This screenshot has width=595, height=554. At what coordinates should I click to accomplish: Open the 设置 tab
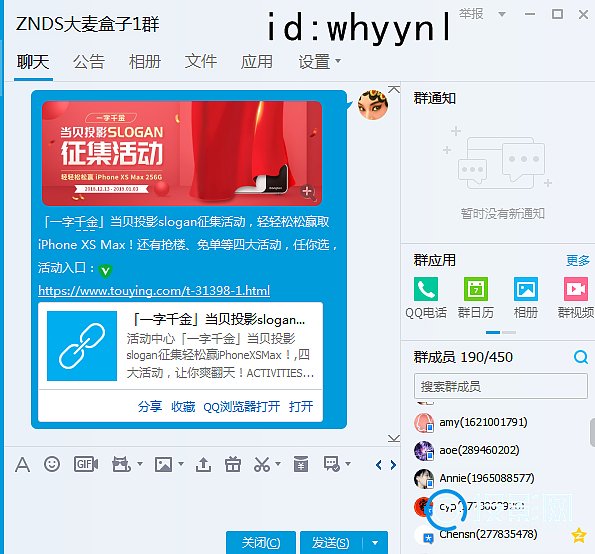pos(314,61)
